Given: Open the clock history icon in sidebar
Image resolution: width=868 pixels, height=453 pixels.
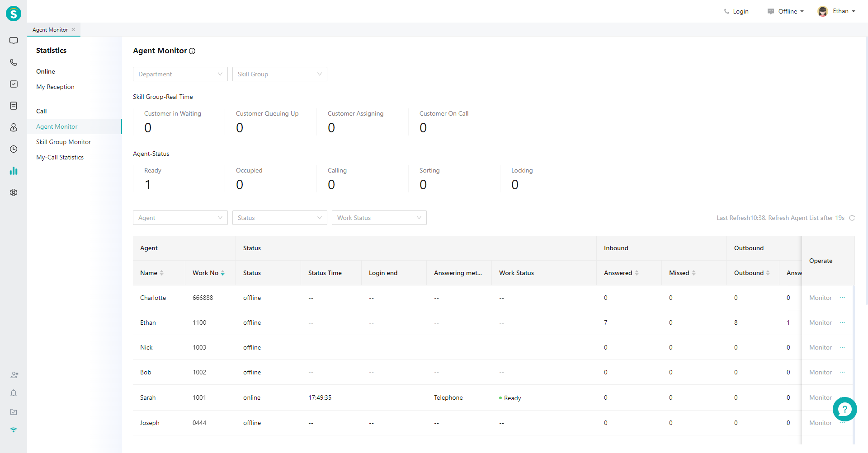Looking at the screenshot, I should pos(14,149).
